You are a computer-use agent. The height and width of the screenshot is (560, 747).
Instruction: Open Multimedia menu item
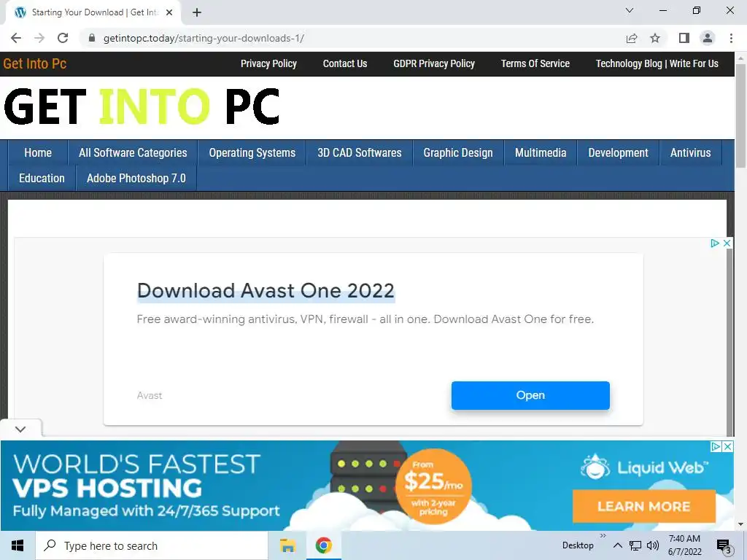(x=541, y=153)
